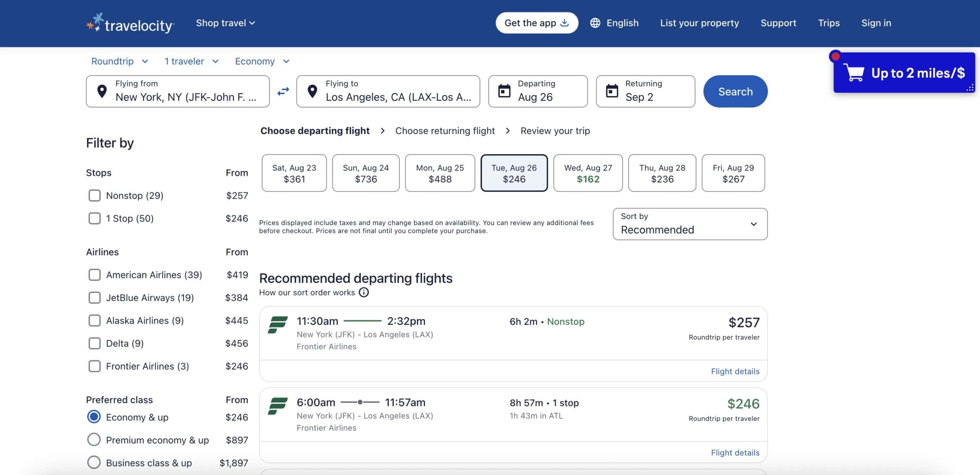Check the Nonstop filter checkbox

tap(95, 195)
